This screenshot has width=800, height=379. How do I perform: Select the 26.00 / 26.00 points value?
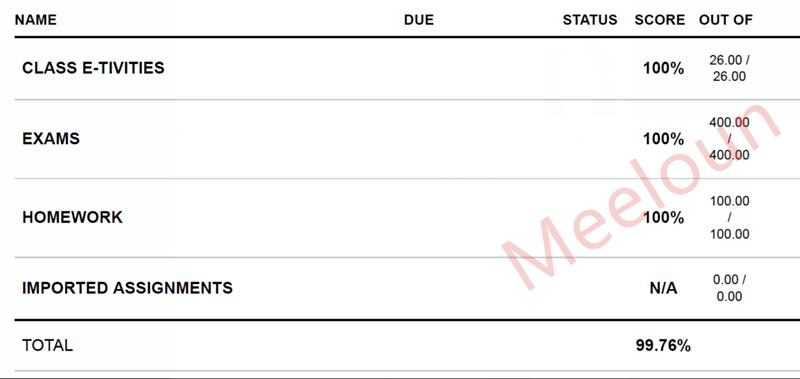(x=730, y=68)
